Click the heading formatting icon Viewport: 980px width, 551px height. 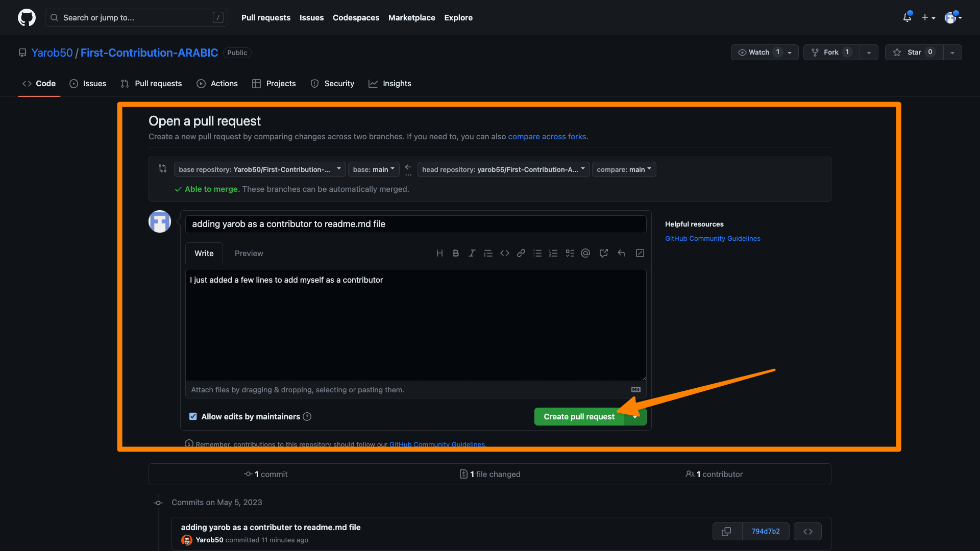[x=439, y=253]
